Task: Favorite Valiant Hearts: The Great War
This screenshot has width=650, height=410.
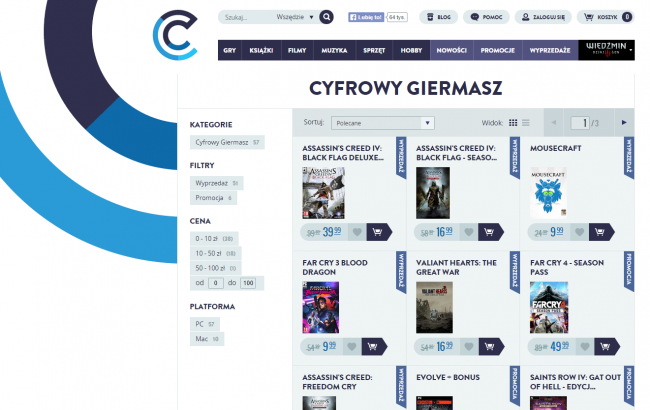Action: coord(469,347)
